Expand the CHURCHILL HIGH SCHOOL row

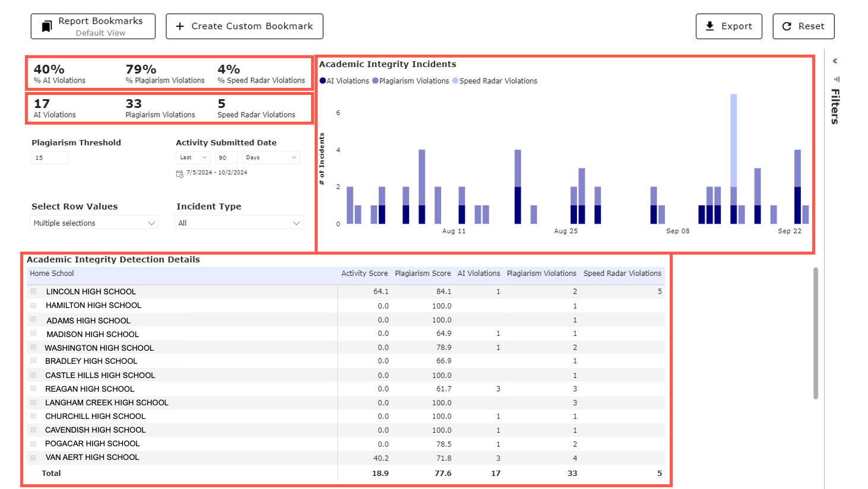coord(33,416)
